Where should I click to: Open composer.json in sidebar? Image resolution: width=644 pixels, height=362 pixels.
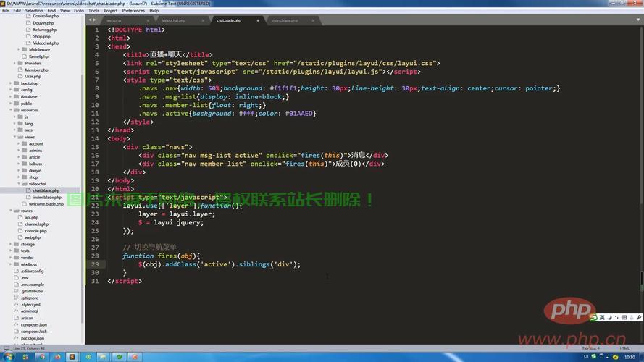[x=33, y=324]
